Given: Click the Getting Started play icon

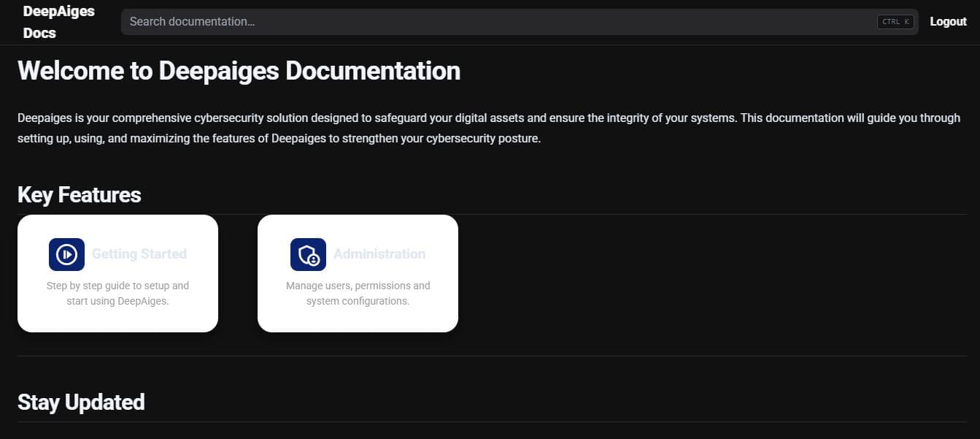Looking at the screenshot, I should (66, 254).
